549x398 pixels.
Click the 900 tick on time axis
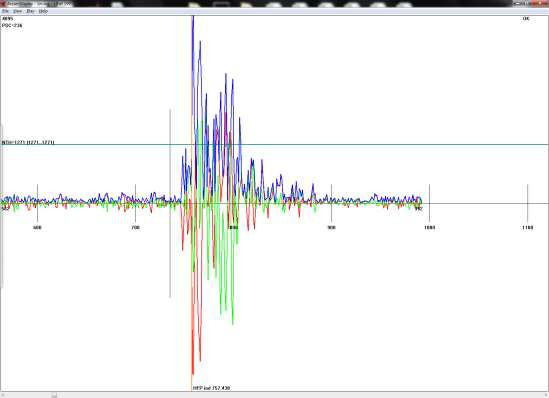(x=331, y=228)
